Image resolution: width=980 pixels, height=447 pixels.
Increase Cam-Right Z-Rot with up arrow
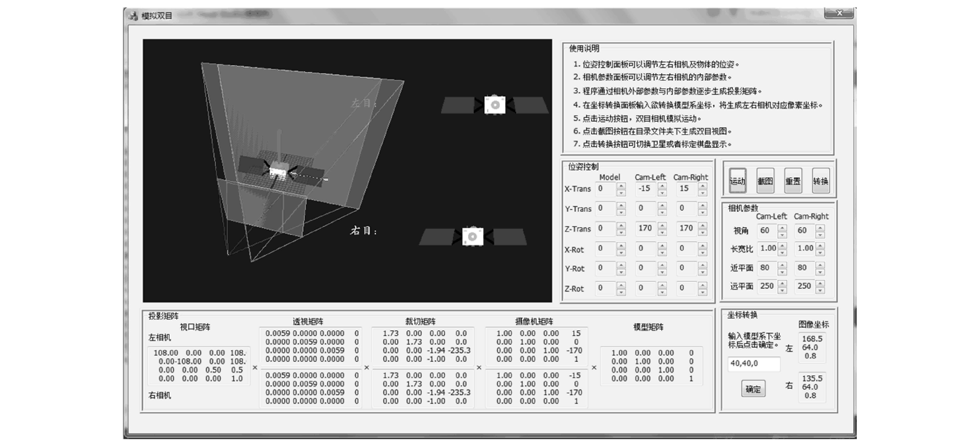point(703,285)
